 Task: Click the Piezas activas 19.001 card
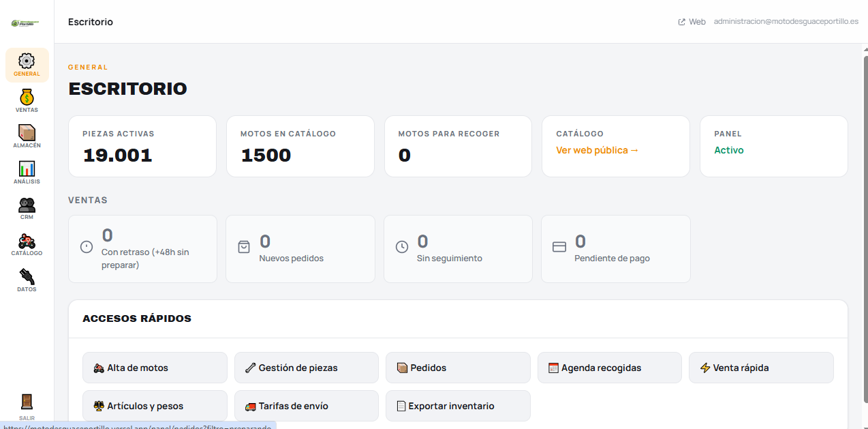tap(142, 146)
